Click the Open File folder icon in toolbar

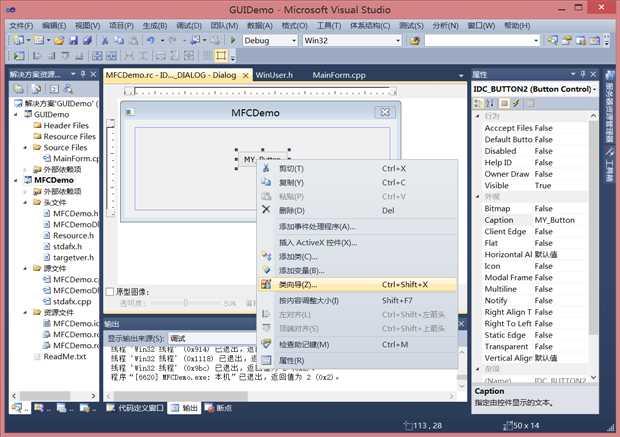pos(59,40)
